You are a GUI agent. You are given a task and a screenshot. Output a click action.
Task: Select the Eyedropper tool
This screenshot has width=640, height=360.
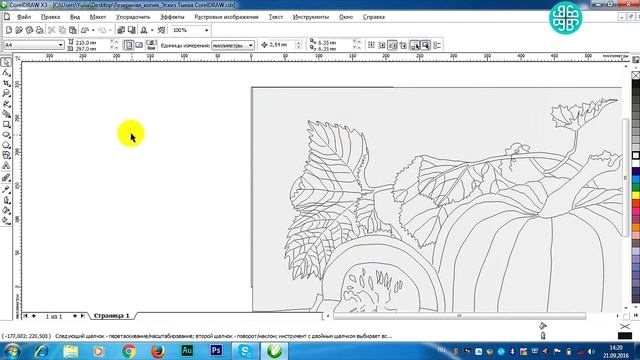coord(6,190)
